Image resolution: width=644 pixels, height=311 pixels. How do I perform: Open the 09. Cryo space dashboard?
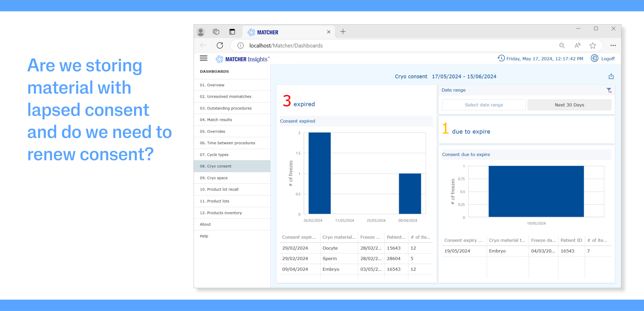tap(232, 178)
